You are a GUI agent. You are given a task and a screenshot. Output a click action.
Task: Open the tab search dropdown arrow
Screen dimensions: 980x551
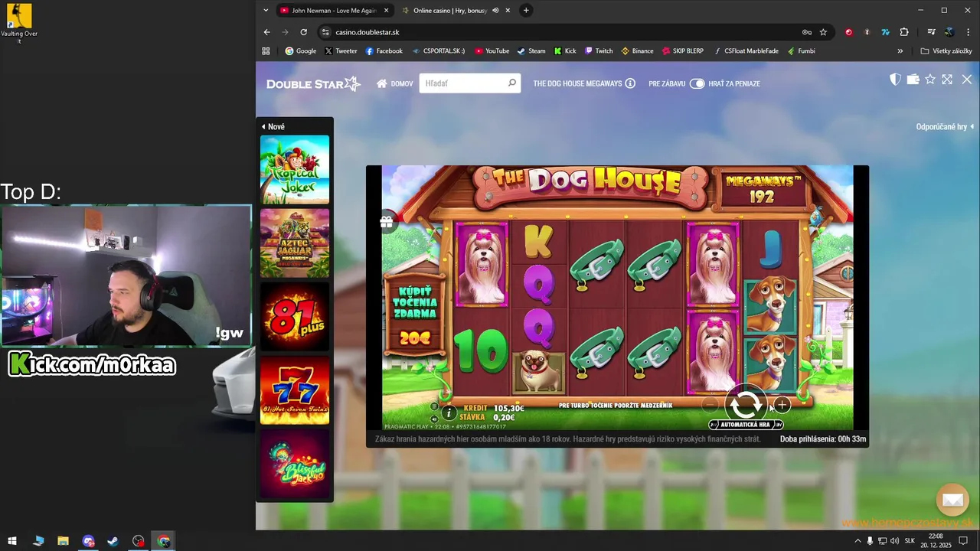266,11
